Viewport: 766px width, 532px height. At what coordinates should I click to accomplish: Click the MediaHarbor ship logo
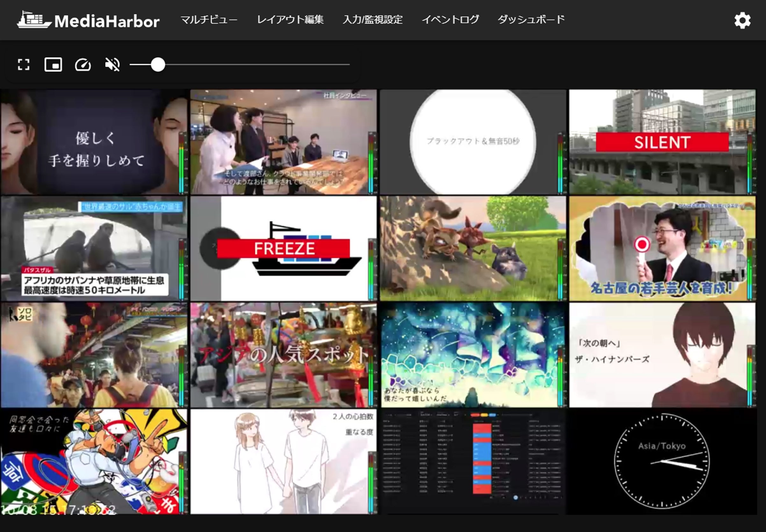coord(34,20)
